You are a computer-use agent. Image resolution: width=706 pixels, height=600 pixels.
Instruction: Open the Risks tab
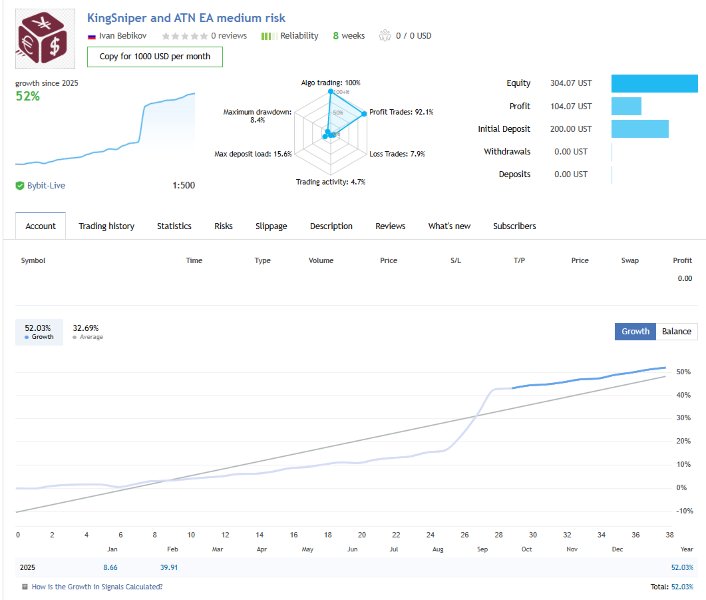(x=223, y=226)
